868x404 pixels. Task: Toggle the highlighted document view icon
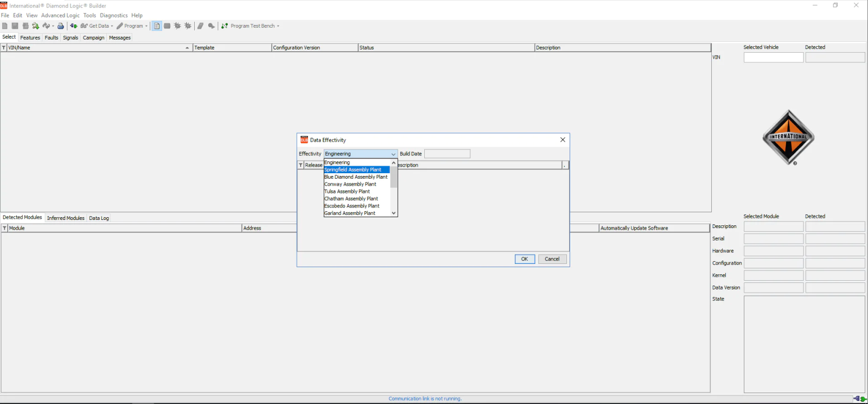pos(157,26)
